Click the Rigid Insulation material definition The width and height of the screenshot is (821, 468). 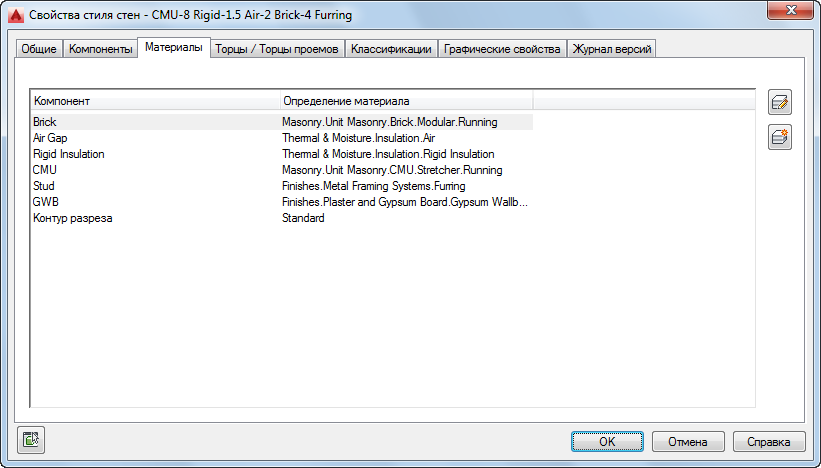(x=387, y=154)
